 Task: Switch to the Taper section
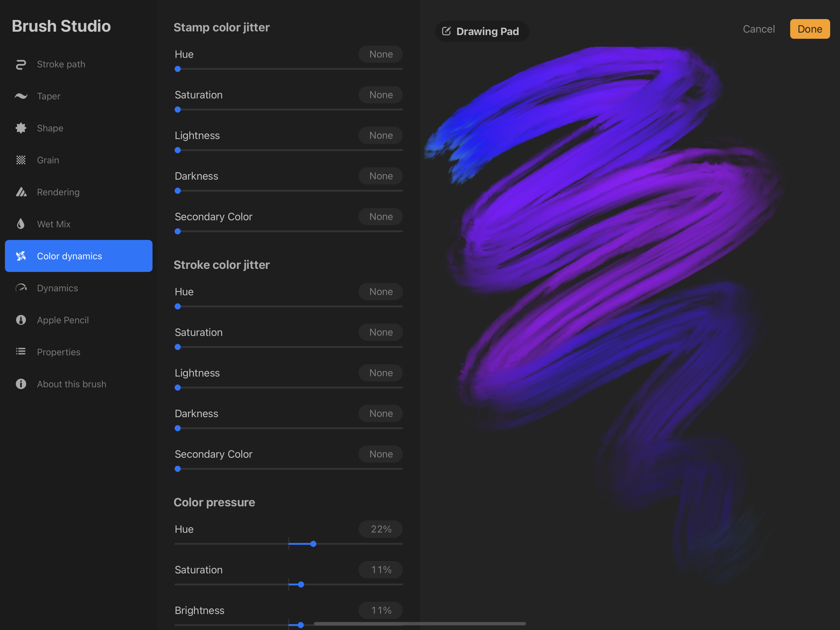[79, 96]
